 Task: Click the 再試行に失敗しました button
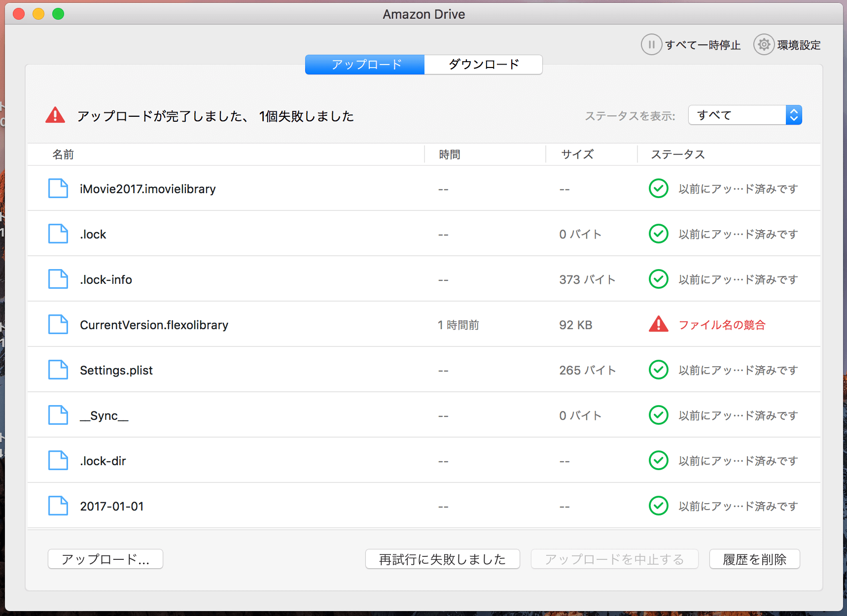pyautogui.click(x=442, y=559)
